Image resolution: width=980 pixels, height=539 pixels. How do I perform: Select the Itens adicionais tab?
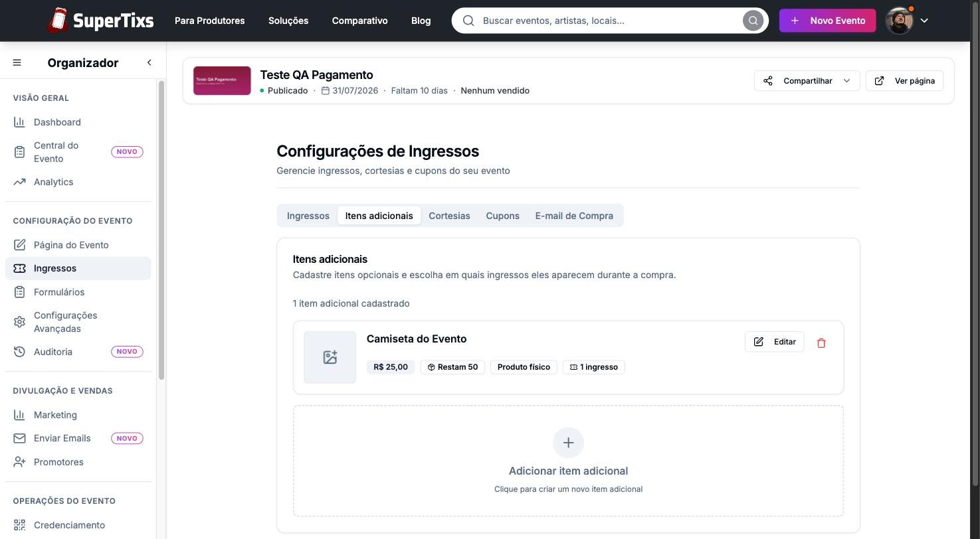click(379, 216)
